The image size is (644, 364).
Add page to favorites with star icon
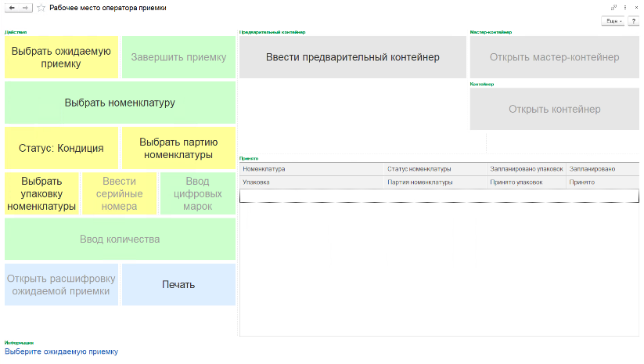click(x=41, y=8)
